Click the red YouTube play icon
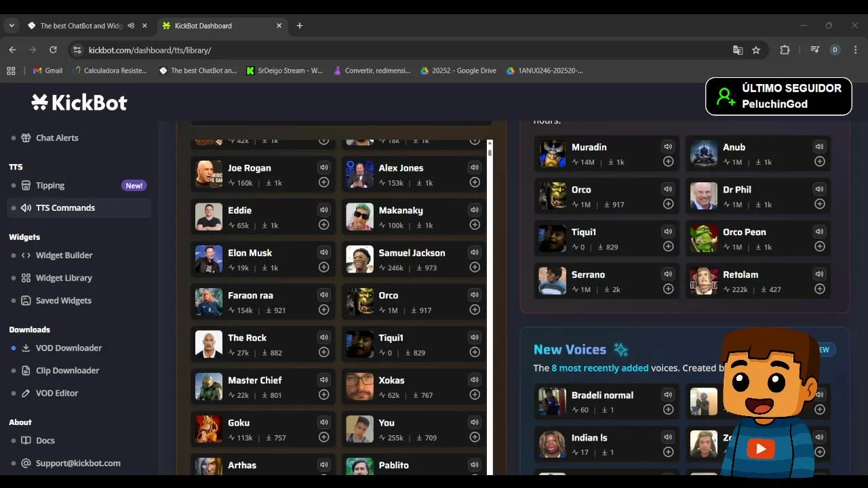 coord(761,448)
